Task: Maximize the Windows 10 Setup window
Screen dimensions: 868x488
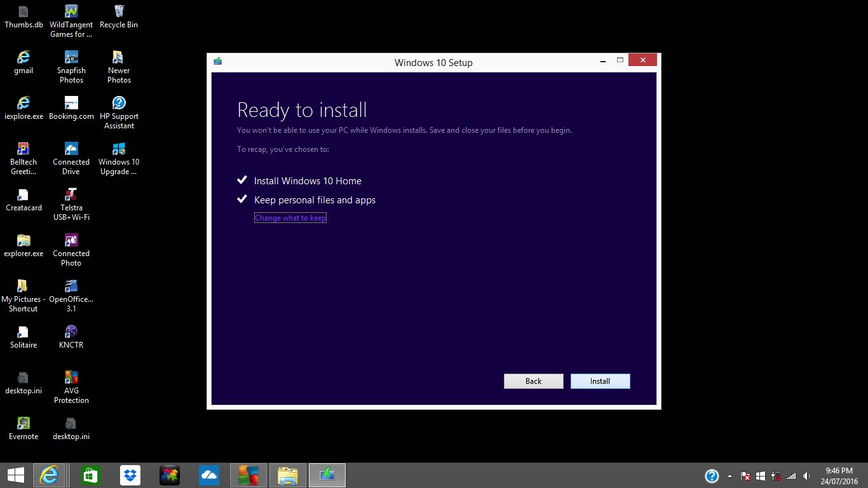Action: pos(620,60)
